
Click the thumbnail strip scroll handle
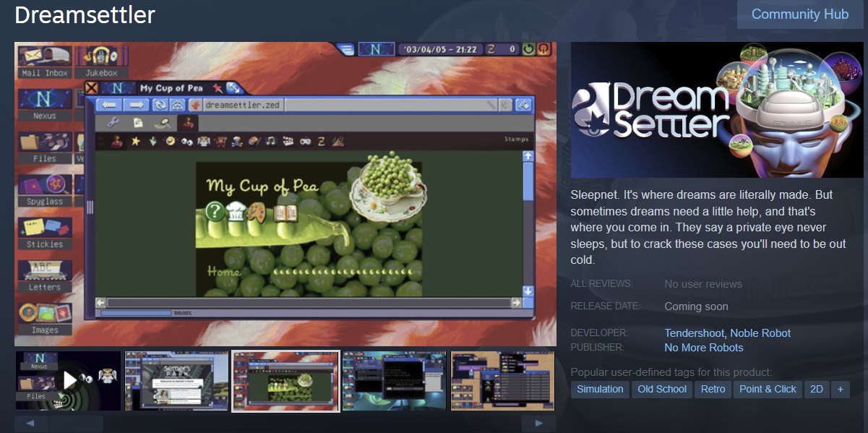tap(76, 424)
